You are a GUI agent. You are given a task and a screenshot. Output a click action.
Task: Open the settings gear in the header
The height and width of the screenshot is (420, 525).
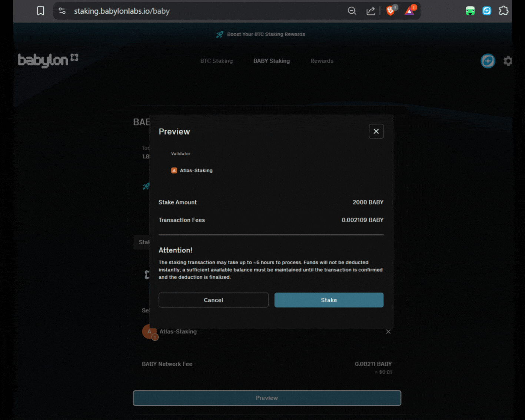pyautogui.click(x=507, y=61)
